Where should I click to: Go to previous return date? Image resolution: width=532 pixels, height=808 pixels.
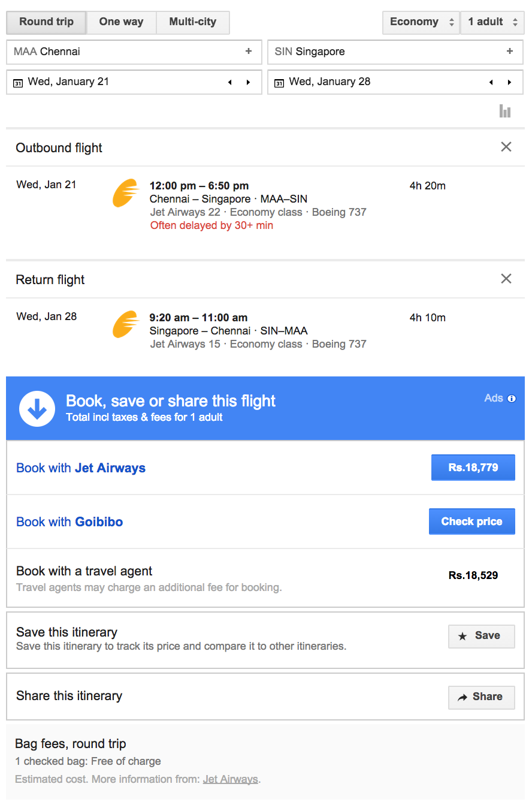[491, 82]
